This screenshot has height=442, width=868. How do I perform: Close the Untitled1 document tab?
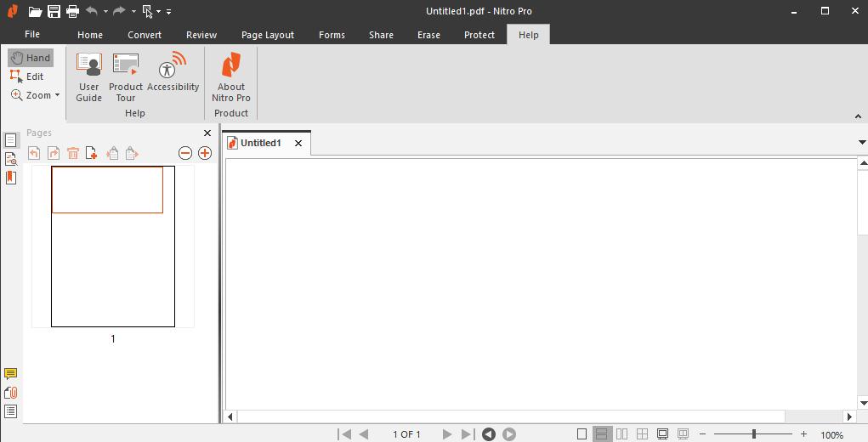(x=298, y=144)
